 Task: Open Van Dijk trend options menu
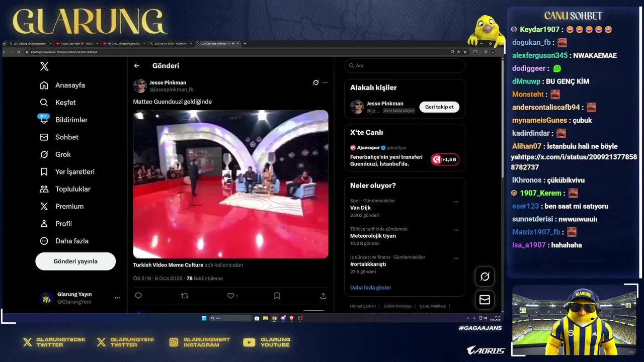pos(456,202)
